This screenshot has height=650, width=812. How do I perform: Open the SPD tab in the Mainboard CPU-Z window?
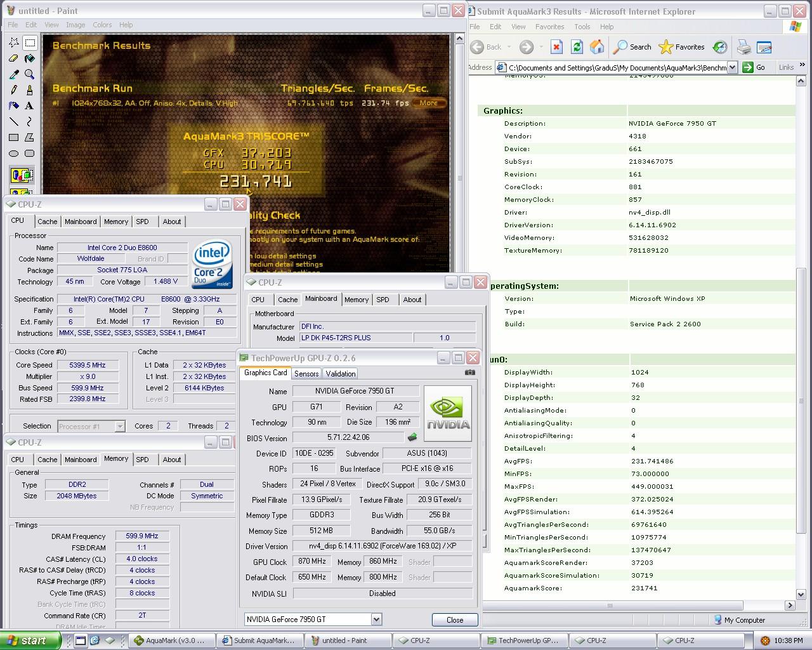pyautogui.click(x=383, y=300)
